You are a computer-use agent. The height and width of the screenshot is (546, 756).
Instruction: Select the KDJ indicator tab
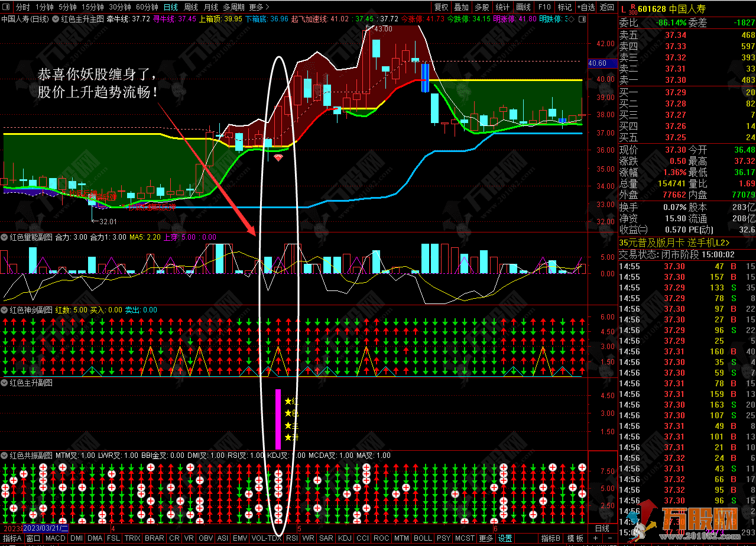345,539
